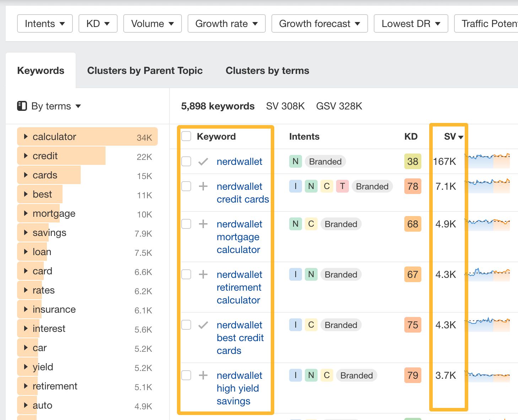Switch to the "Clusters by terms" tab
This screenshot has height=420, width=518.
267,70
